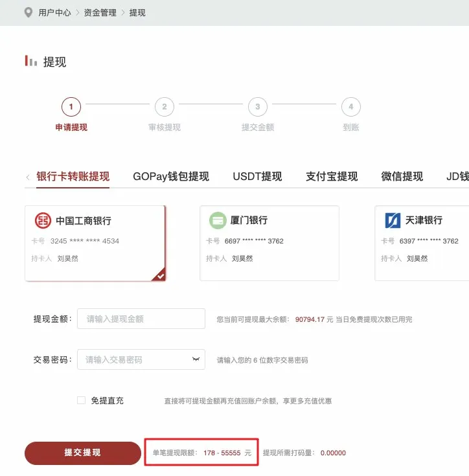Screen dimensions: 469x476
Task: Click step 3 circle 提交金额
Action: [257, 107]
